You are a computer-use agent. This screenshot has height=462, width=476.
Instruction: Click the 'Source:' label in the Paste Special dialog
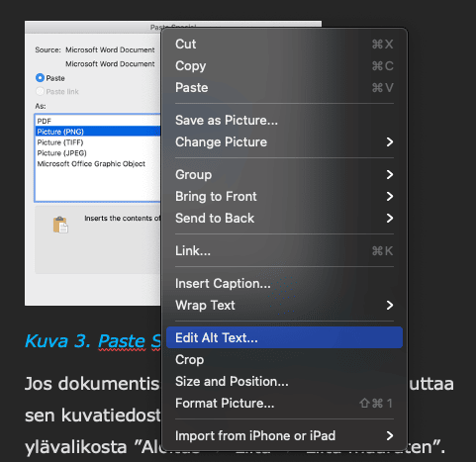pyautogui.click(x=48, y=49)
